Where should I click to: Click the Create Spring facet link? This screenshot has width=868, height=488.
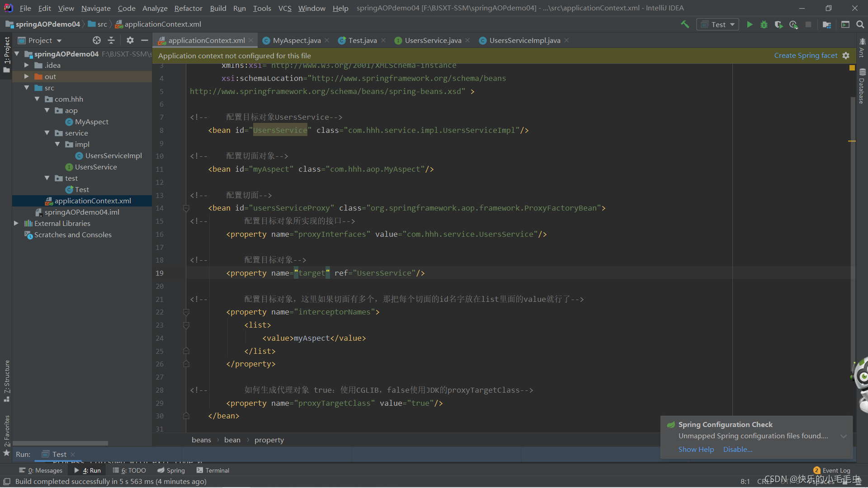[805, 56]
